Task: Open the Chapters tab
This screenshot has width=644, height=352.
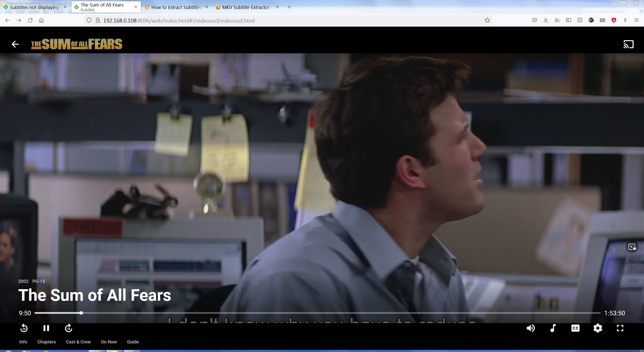Action: click(x=47, y=342)
